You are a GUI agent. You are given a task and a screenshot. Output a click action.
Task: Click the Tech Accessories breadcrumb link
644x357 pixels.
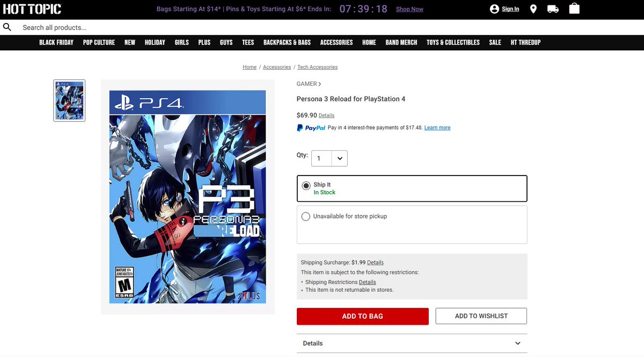(318, 67)
